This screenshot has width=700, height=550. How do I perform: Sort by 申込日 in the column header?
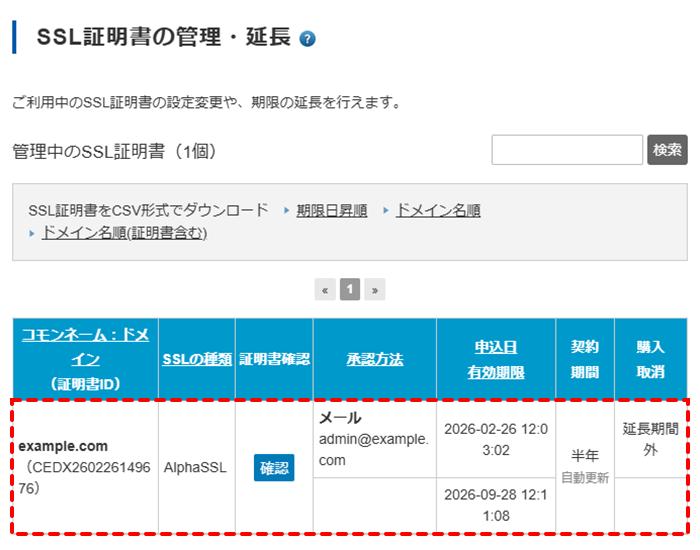tap(495, 347)
